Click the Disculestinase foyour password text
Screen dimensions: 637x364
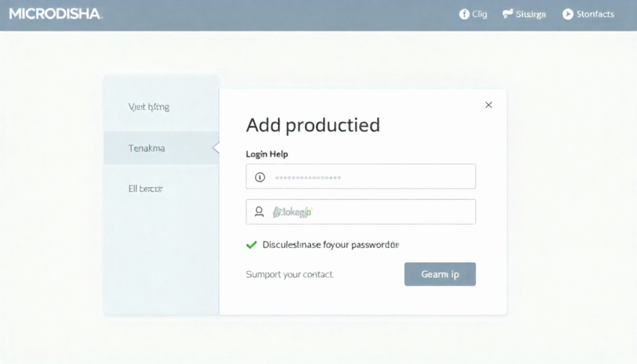tap(330, 245)
